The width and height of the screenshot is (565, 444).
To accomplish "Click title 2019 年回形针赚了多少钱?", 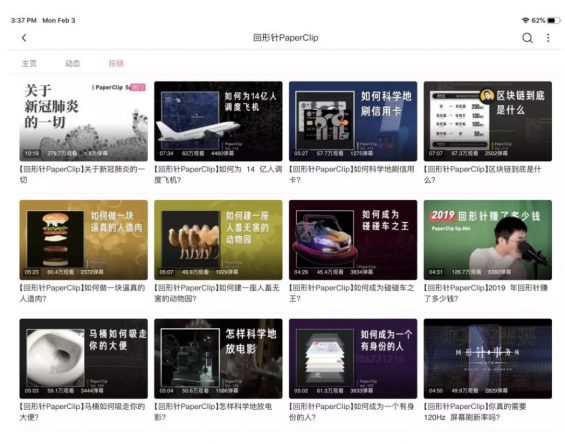I will tap(486, 293).
